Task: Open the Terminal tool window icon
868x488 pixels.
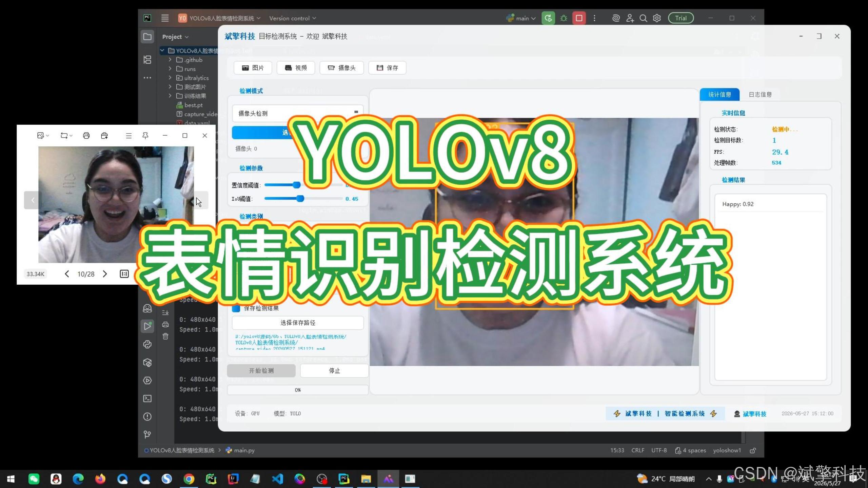Action: point(147,399)
